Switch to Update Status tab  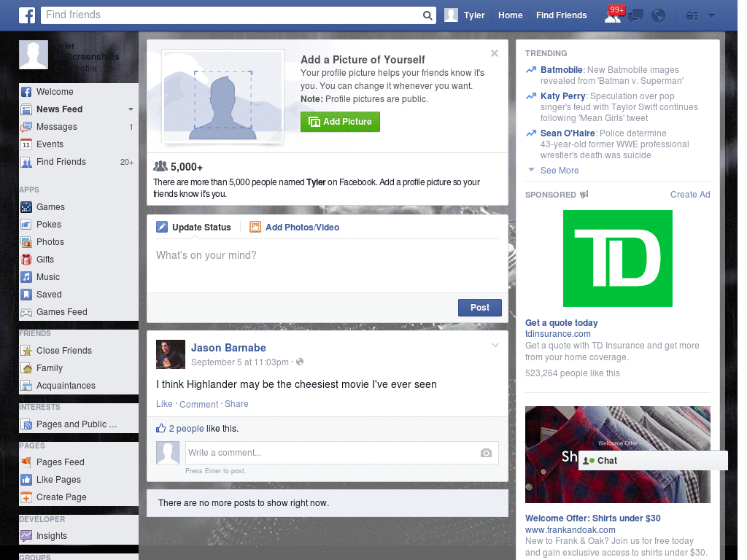[x=193, y=227]
